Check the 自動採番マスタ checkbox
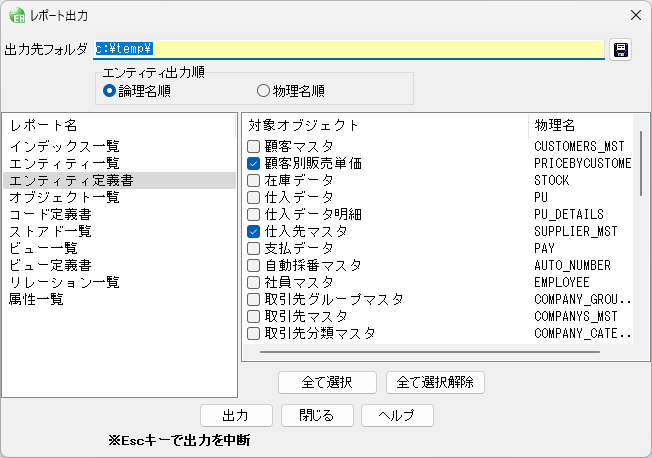Screen dimensions: 652x458 coord(253,265)
